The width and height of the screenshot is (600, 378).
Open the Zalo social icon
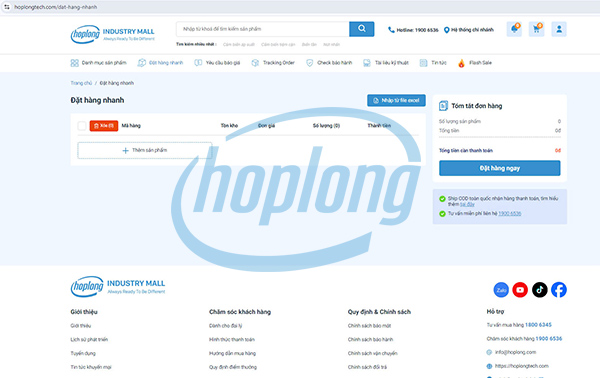point(501,290)
